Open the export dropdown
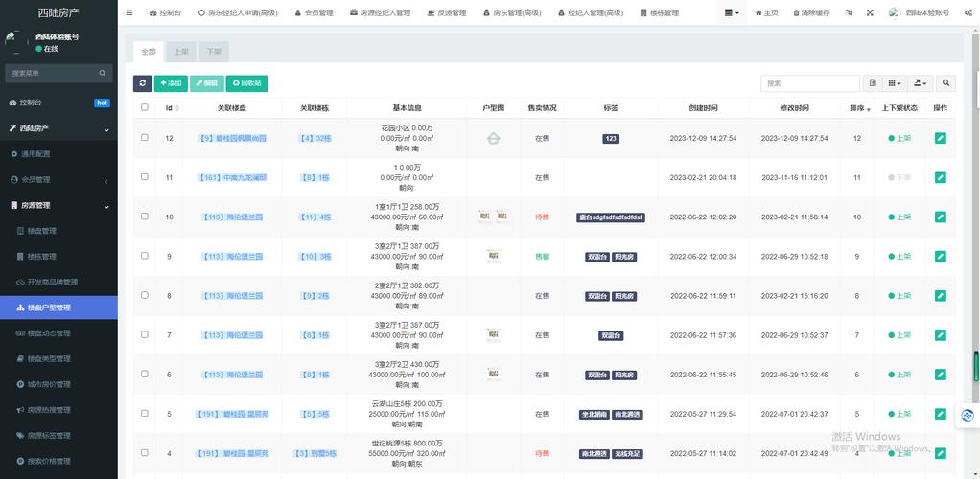This screenshot has width=980, height=479. [920, 83]
